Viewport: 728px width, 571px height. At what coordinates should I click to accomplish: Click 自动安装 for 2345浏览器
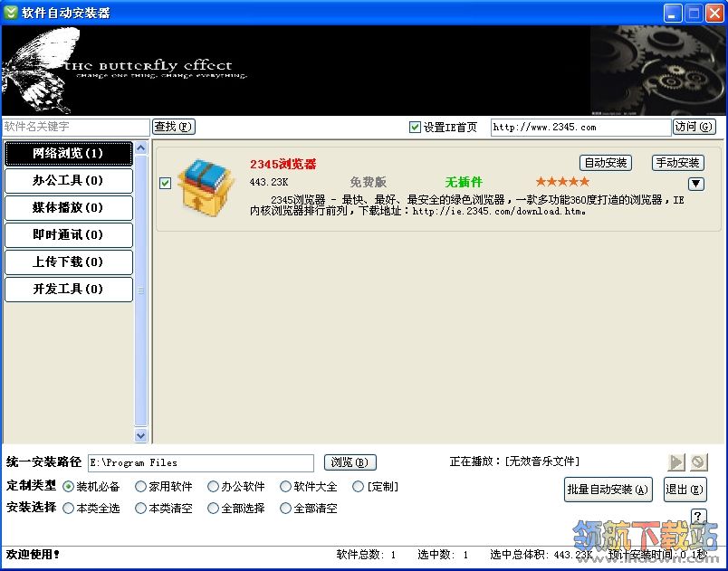click(x=606, y=163)
